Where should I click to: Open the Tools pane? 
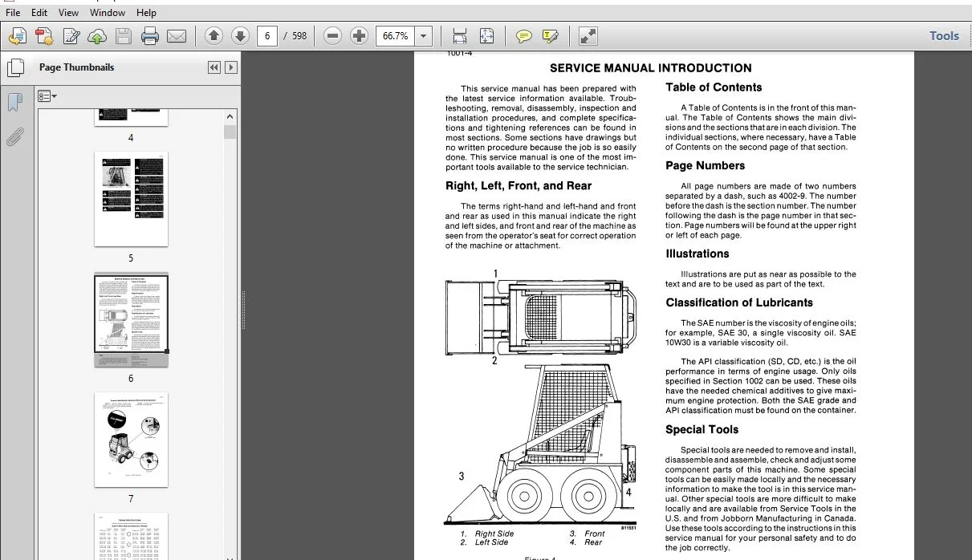pyautogui.click(x=944, y=35)
